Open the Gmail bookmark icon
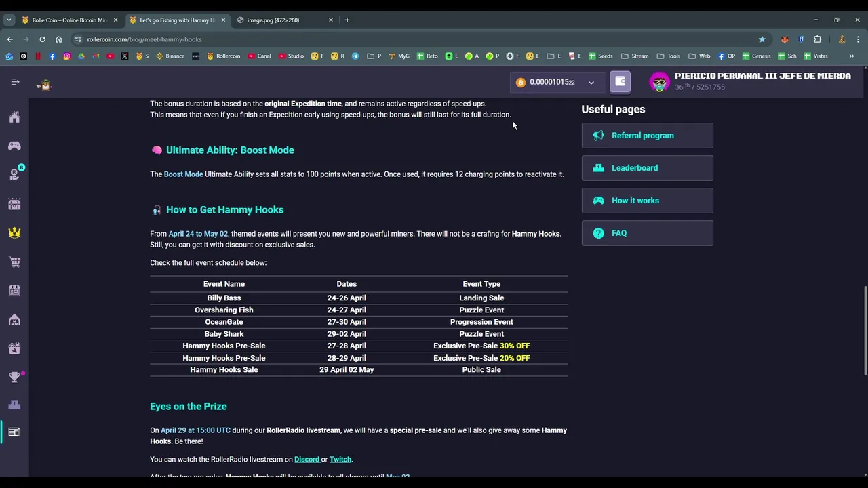868x488 pixels. point(96,56)
